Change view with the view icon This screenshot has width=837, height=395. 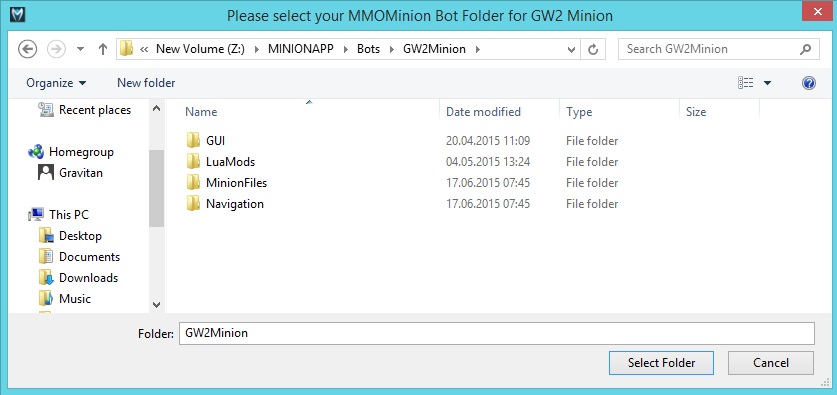[x=746, y=83]
